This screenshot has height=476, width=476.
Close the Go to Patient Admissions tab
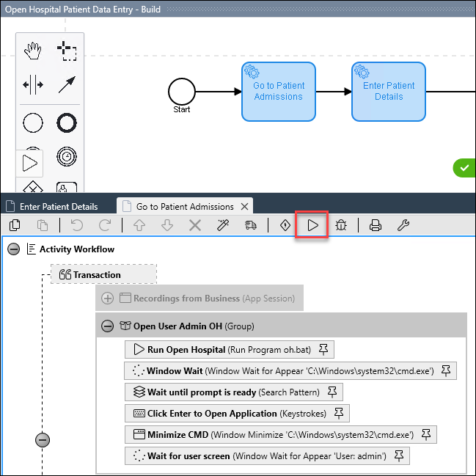point(246,207)
